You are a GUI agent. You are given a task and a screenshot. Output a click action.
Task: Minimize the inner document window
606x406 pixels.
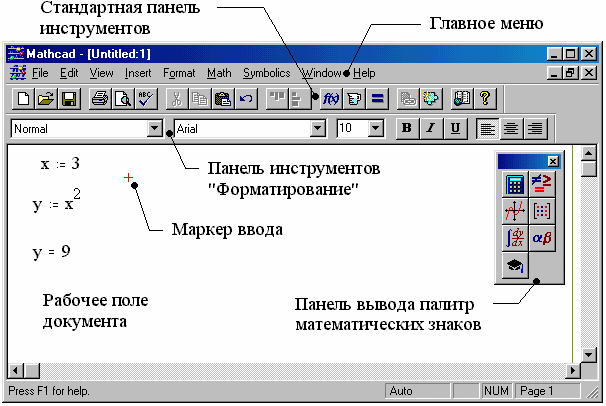(554, 73)
